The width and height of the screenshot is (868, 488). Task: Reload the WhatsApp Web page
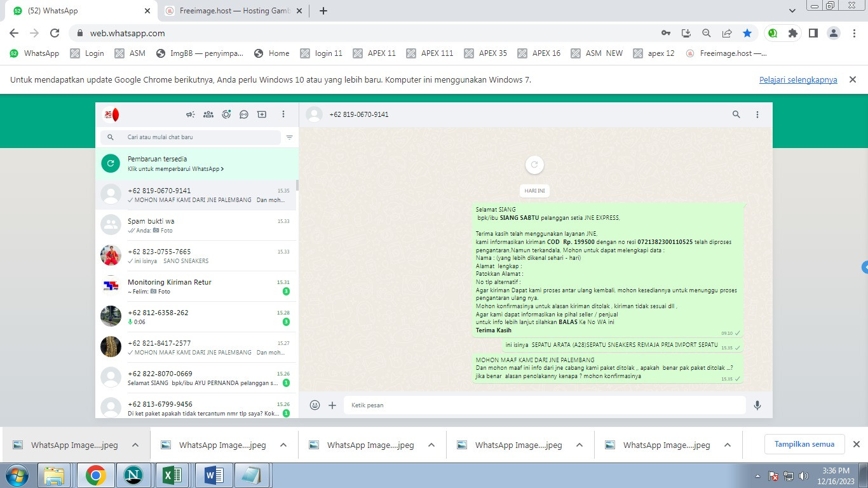pos(55,33)
